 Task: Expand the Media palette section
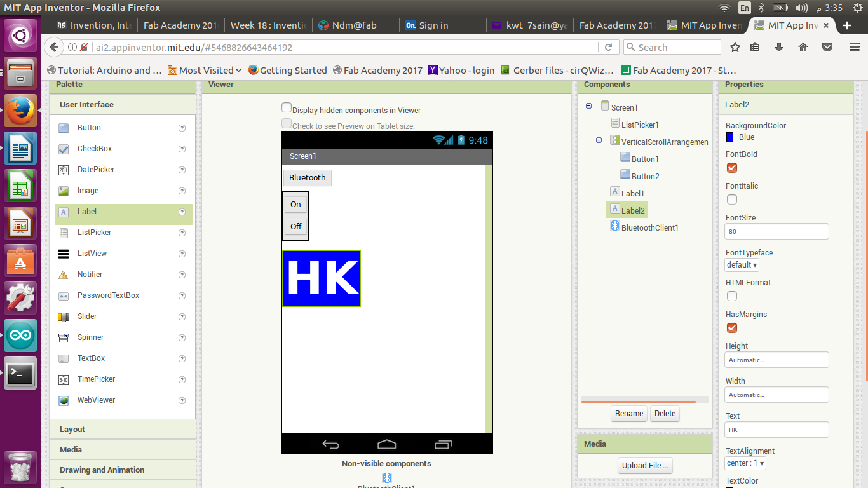click(123, 450)
